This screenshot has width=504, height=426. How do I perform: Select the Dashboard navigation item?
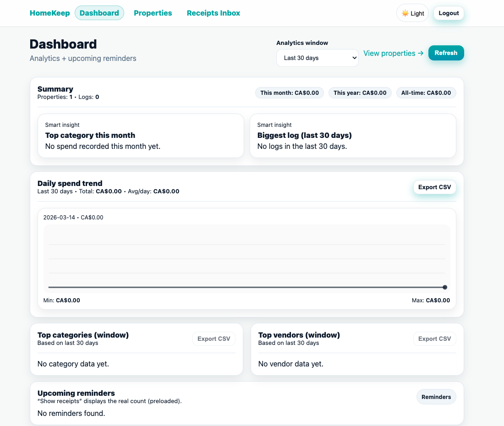pos(99,13)
